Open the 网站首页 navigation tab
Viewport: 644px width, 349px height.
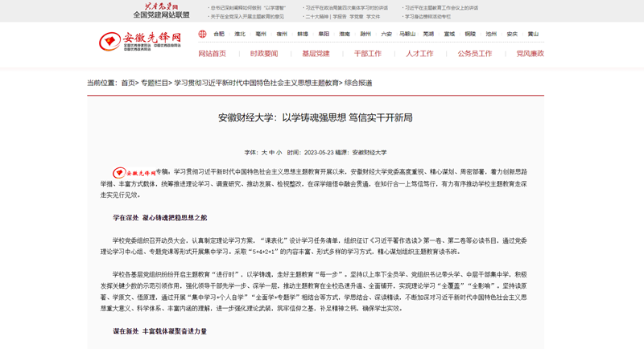tap(213, 54)
